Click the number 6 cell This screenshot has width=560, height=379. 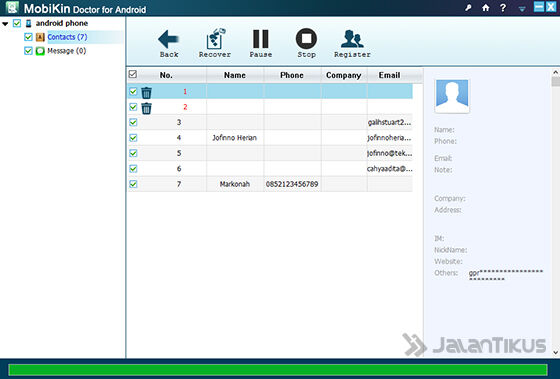coord(179,168)
